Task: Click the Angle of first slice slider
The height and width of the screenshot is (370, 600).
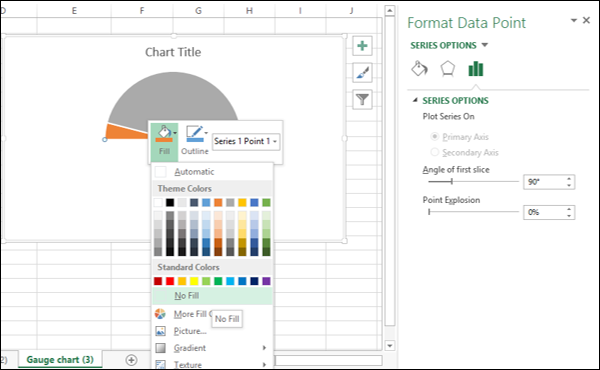Action: click(x=473, y=181)
